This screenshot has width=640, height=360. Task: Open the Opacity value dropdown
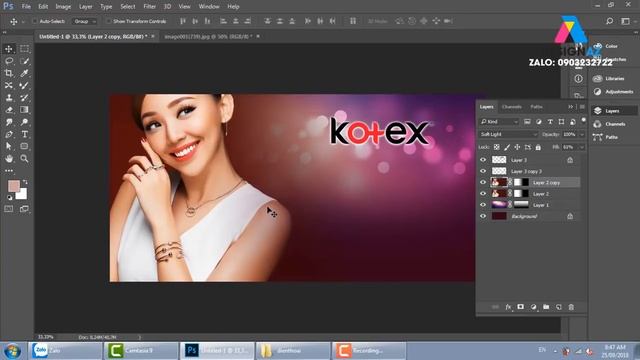(582, 134)
